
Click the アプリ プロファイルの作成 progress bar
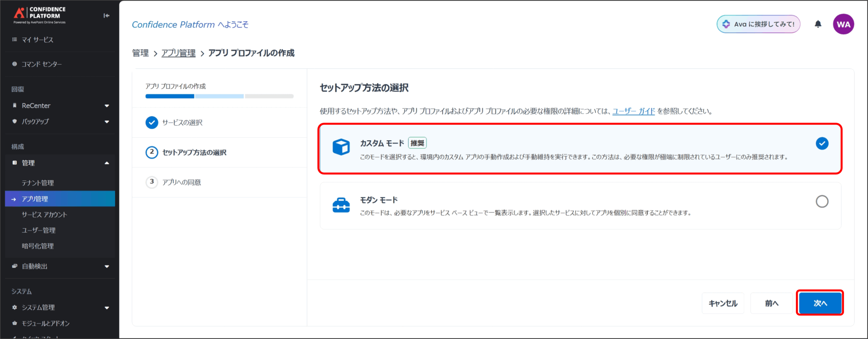tap(219, 97)
